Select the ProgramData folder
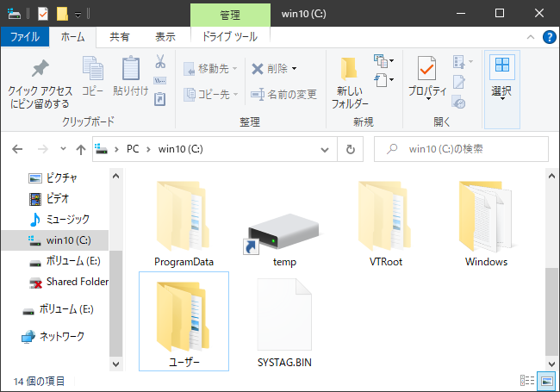560x392 pixels. pos(184,223)
